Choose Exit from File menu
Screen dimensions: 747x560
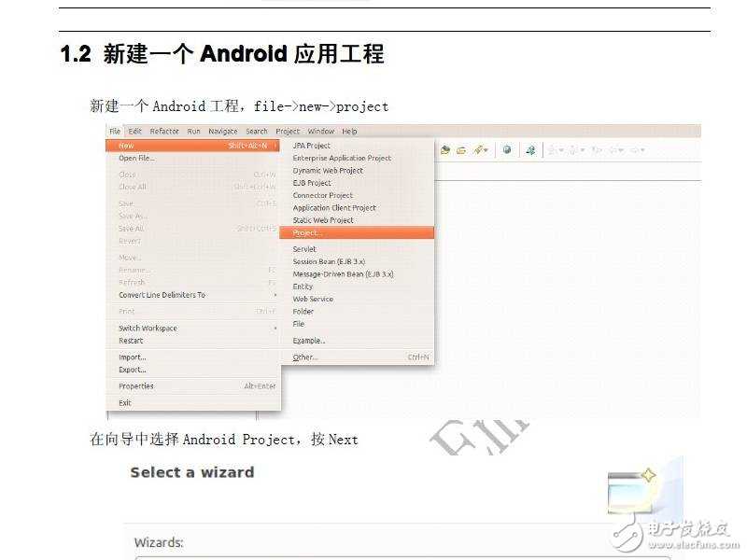click(125, 403)
